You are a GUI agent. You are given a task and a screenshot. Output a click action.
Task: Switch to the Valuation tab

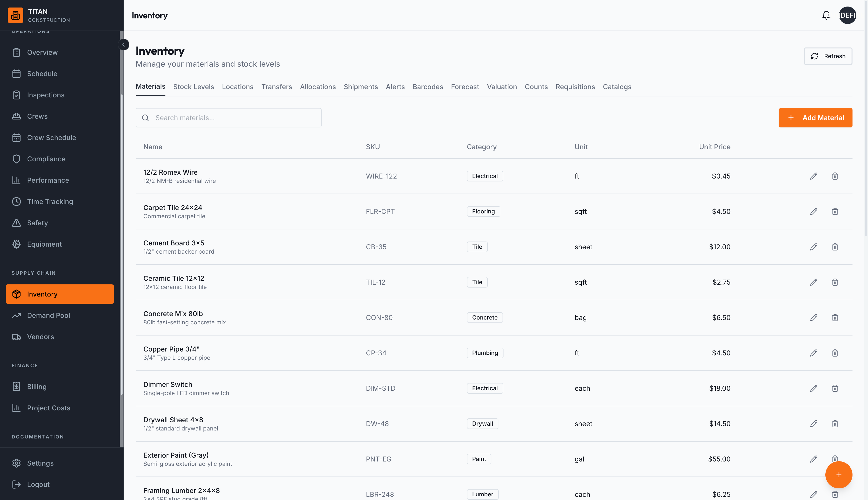pos(502,86)
